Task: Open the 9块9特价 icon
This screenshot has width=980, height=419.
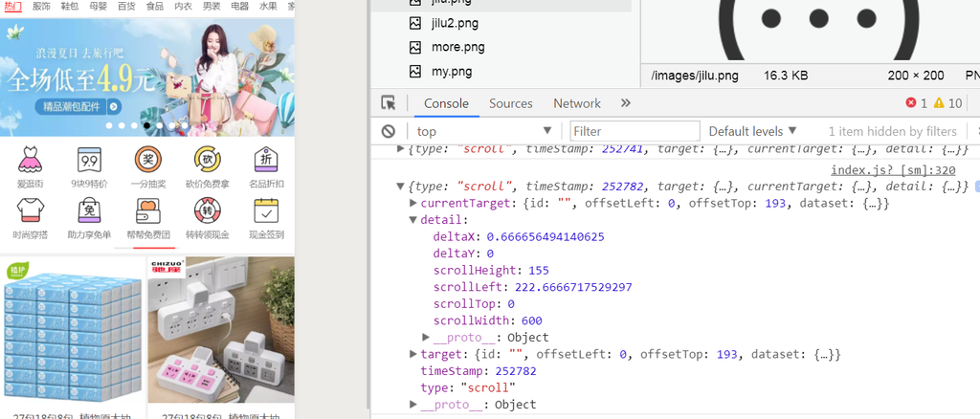Action: click(x=89, y=160)
